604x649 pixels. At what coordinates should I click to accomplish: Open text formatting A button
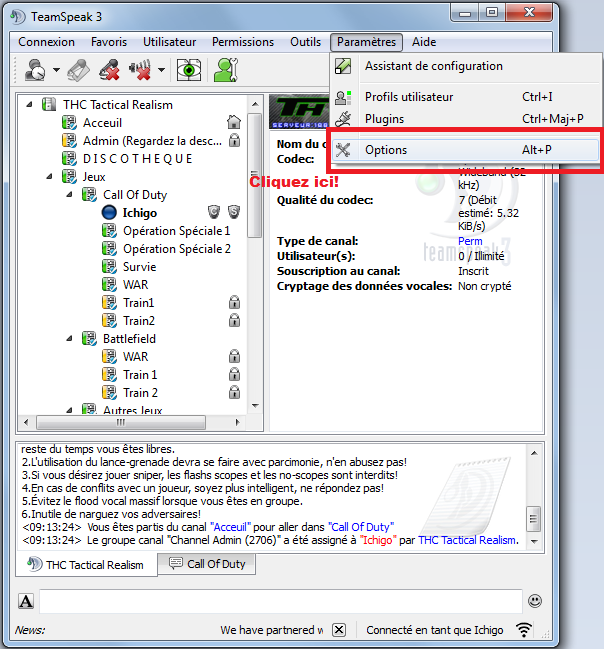tap(26, 601)
